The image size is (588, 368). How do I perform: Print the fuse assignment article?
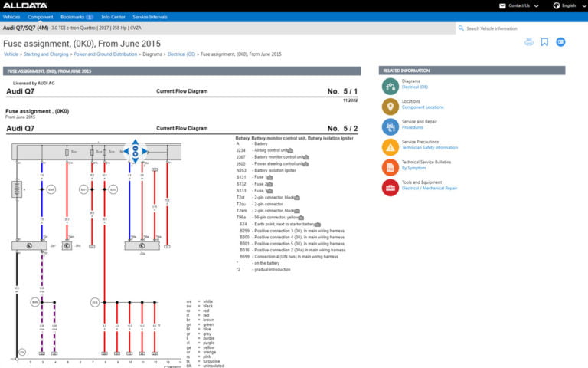click(529, 42)
